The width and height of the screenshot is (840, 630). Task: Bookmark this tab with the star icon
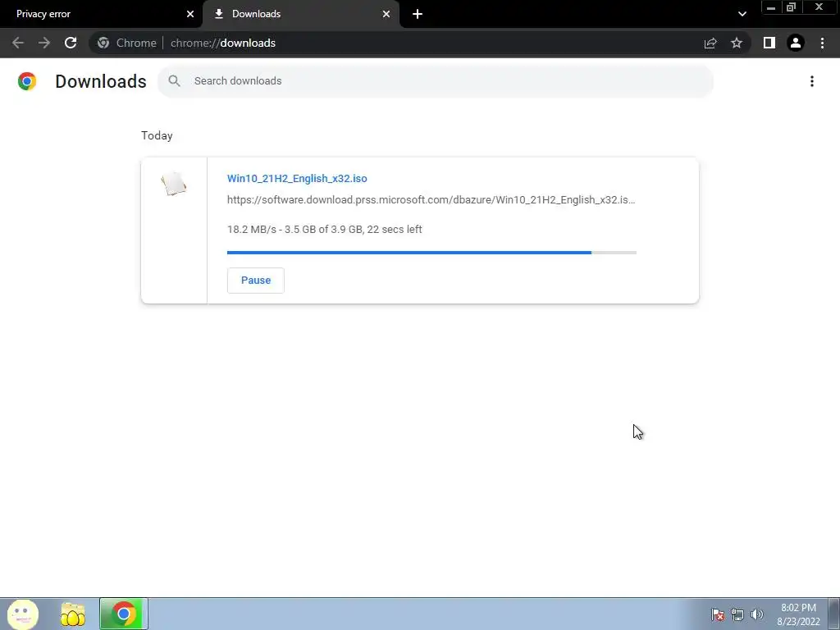737,43
